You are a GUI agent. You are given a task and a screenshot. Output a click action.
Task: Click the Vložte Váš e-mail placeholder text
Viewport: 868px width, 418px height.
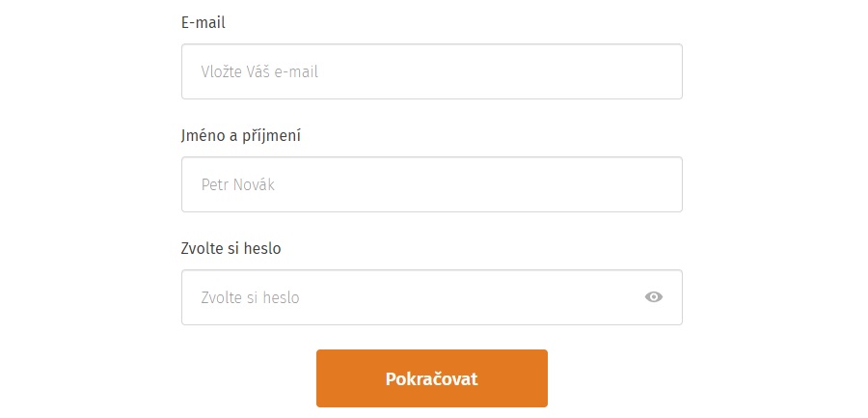tap(259, 72)
